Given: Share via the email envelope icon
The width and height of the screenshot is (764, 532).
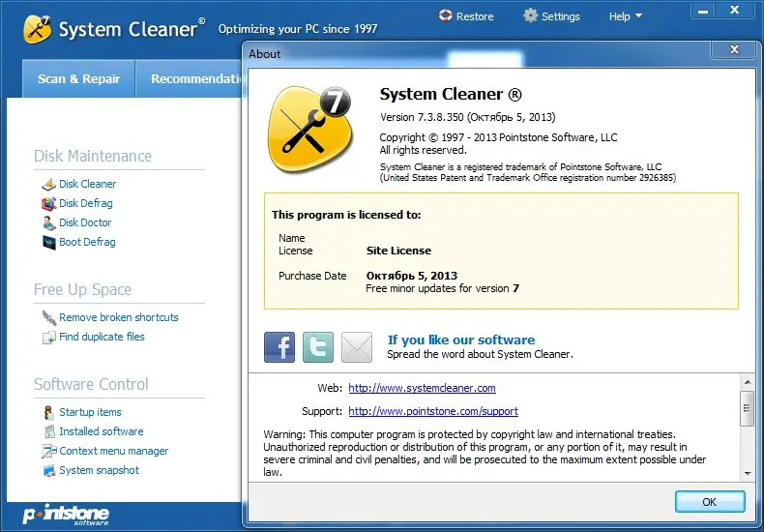Looking at the screenshot, I should point(357,347).
